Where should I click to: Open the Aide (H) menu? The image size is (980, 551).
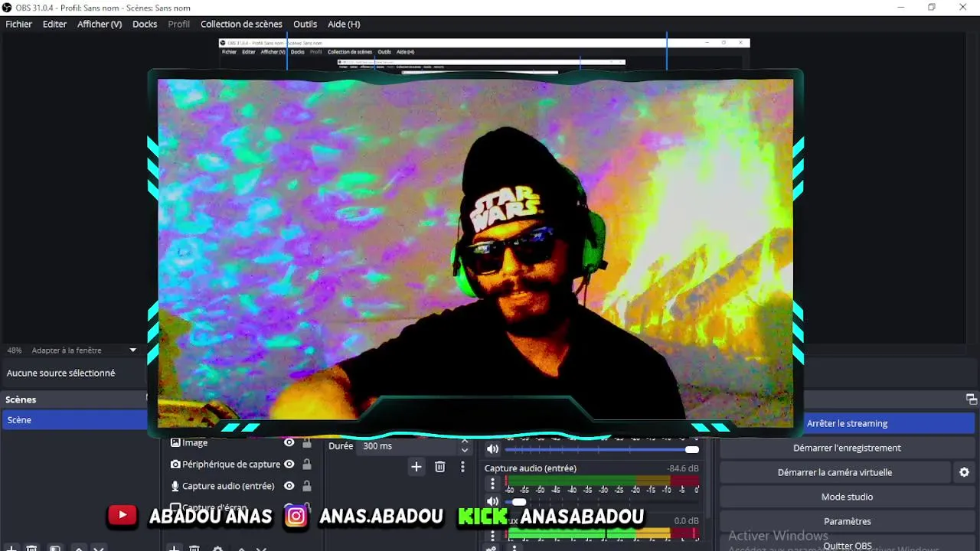[344, 24]
